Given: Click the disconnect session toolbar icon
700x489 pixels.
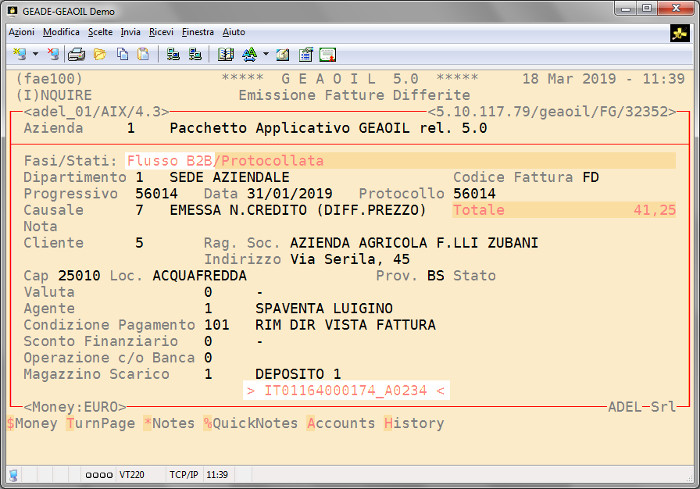Looking at the screenshot, I should tap(52, 54).
